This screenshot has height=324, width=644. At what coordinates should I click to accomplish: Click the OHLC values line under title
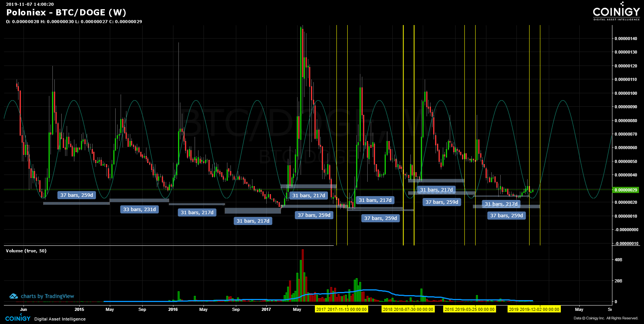tap(74, 22)
